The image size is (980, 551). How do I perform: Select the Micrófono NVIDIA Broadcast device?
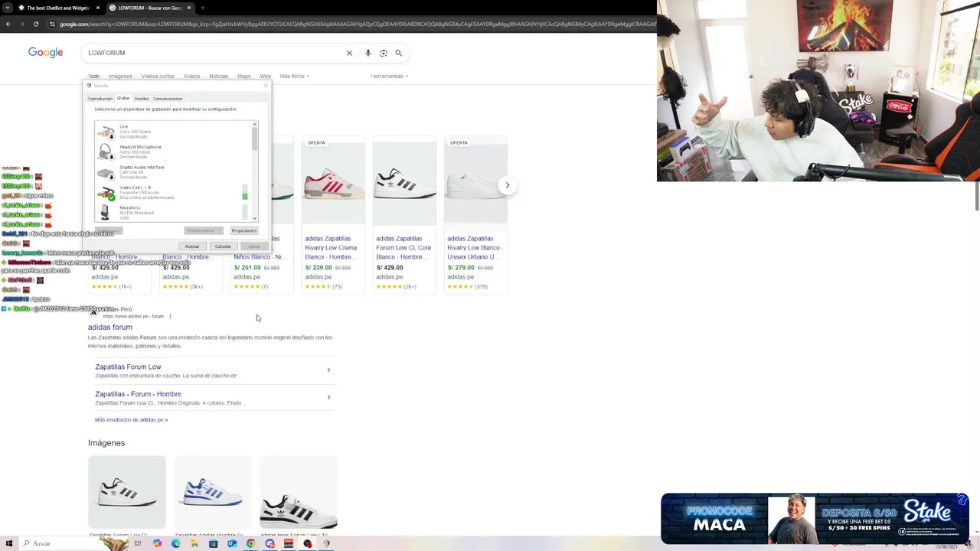pyautogui.click(x=173, y=212)
